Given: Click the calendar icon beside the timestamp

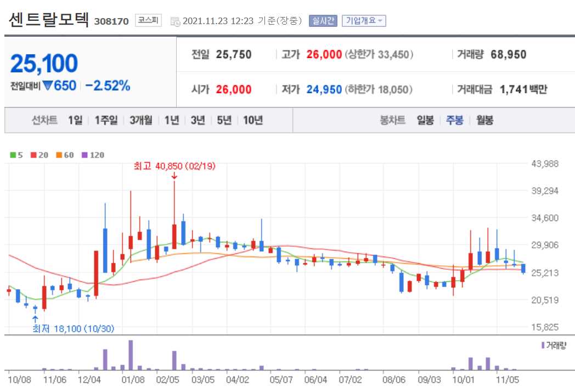Looking at the screenshot, I should pyautogui.click(x=175, y=22).
